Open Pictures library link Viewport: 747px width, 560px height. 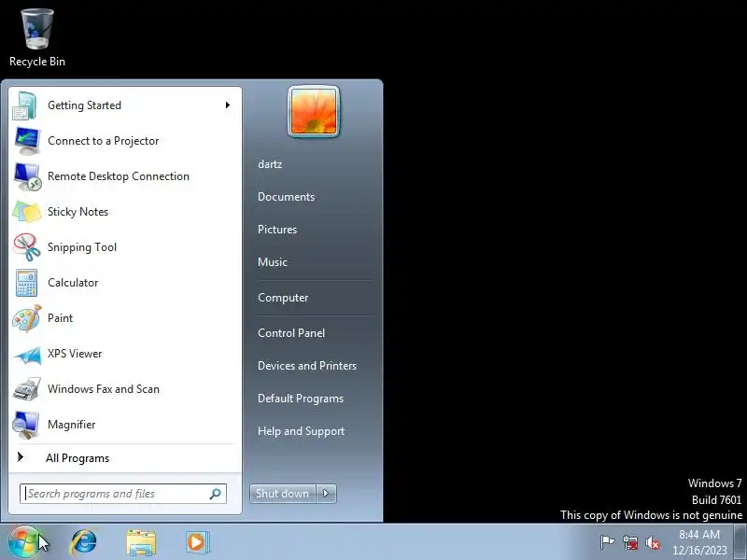277,230
